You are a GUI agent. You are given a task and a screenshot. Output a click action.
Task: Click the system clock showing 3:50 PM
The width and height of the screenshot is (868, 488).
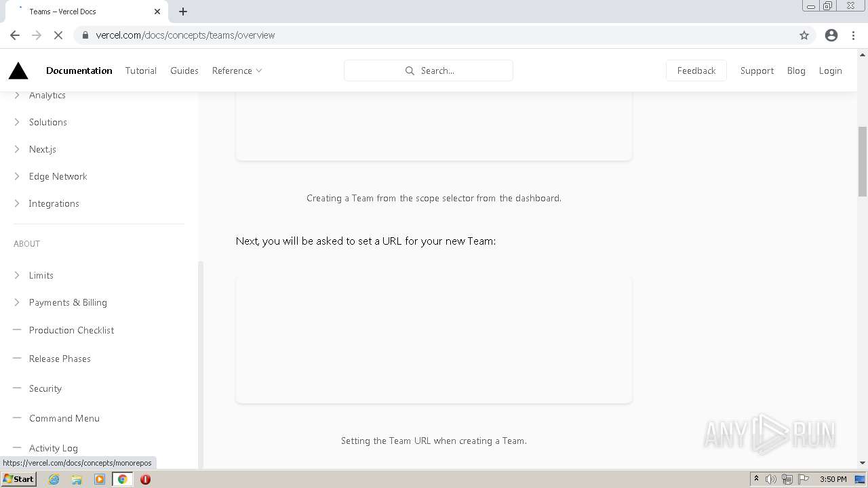point(833,479)
